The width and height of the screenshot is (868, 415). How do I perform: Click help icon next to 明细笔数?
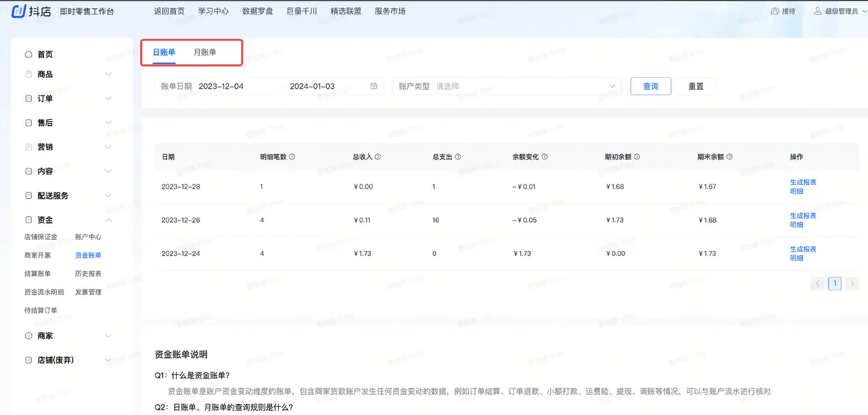(292, 157)
